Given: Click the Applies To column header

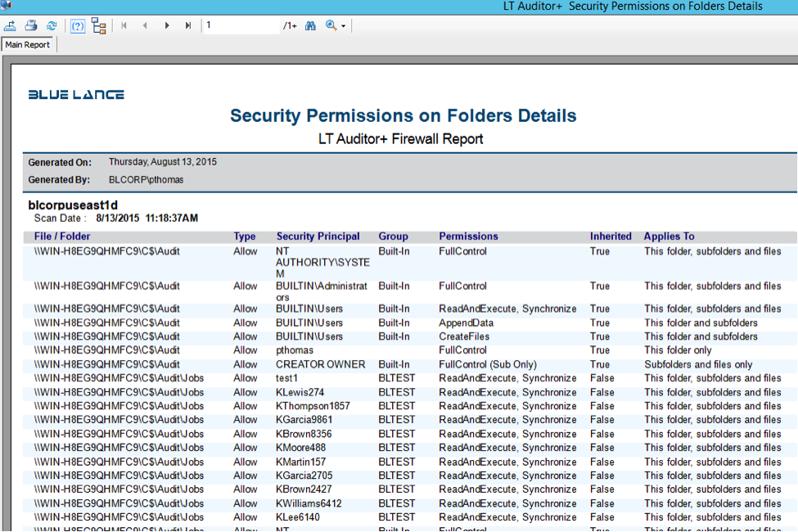Looking at the screenshot, I should [x=670, y=237].
